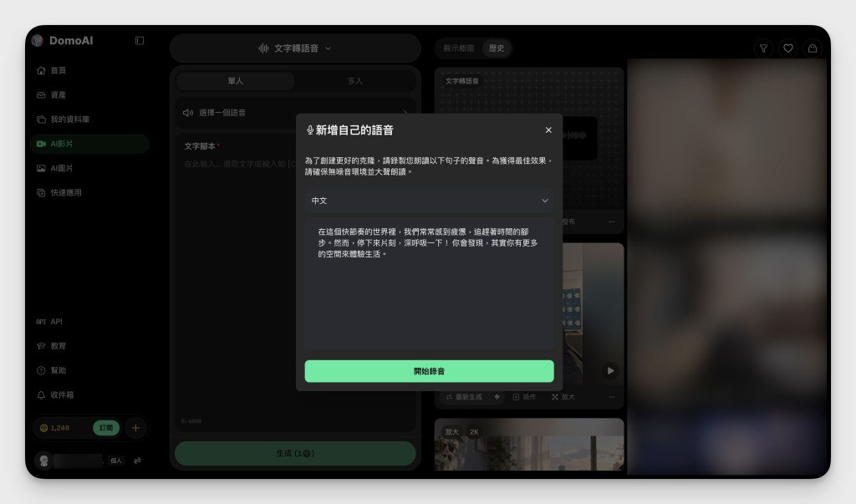
Task: Switch to the 展示櫥窗 view
Action: [x=458, y=48]
